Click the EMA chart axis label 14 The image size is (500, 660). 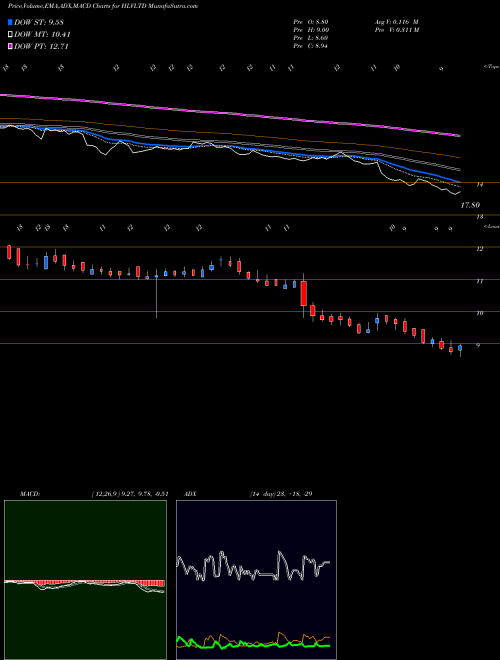[479, 184]
